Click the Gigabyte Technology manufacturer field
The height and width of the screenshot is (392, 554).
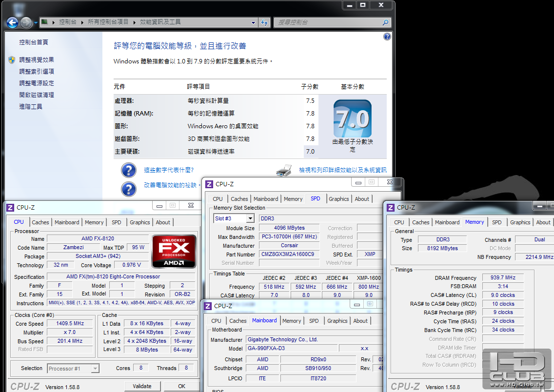(315, 340)
